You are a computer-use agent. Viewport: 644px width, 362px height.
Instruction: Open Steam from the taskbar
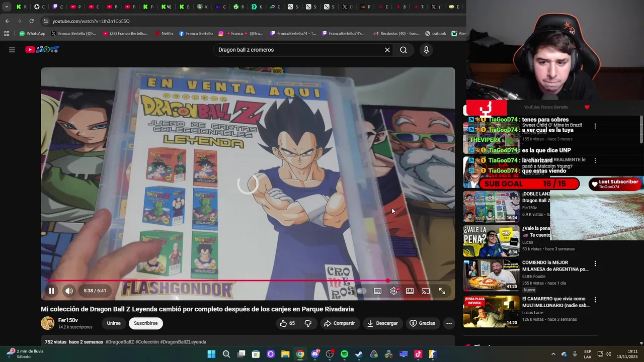tap(359, 354)
